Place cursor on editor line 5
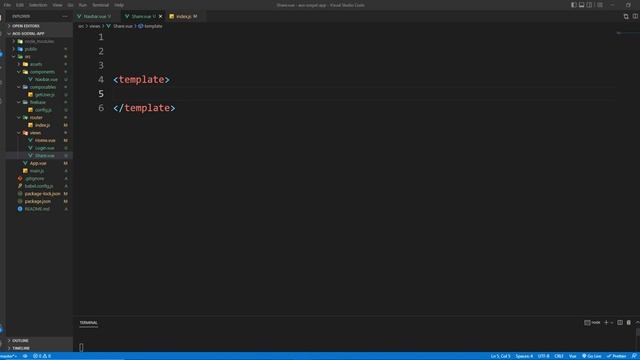The height and width of the screenshot is (360, 640). tap(363, 94)
